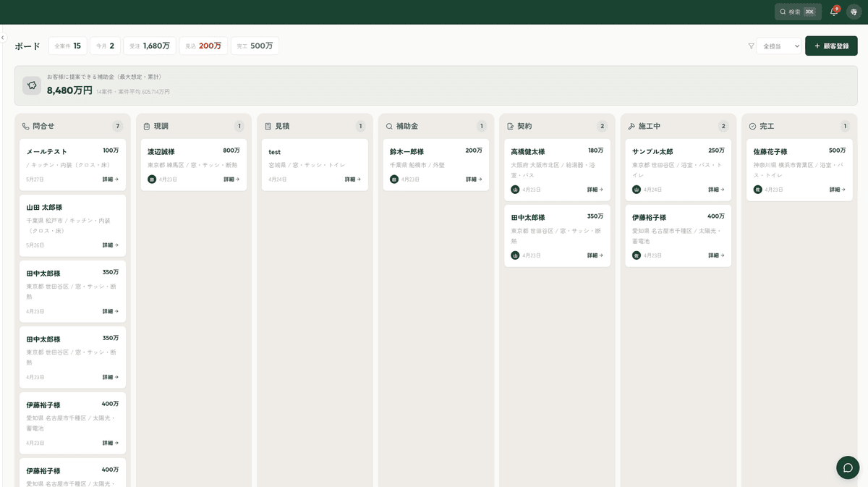Screen dimensions: 868x487
Task: Click the 8,480万円 subsidy amount
Action: pos(69,90)
